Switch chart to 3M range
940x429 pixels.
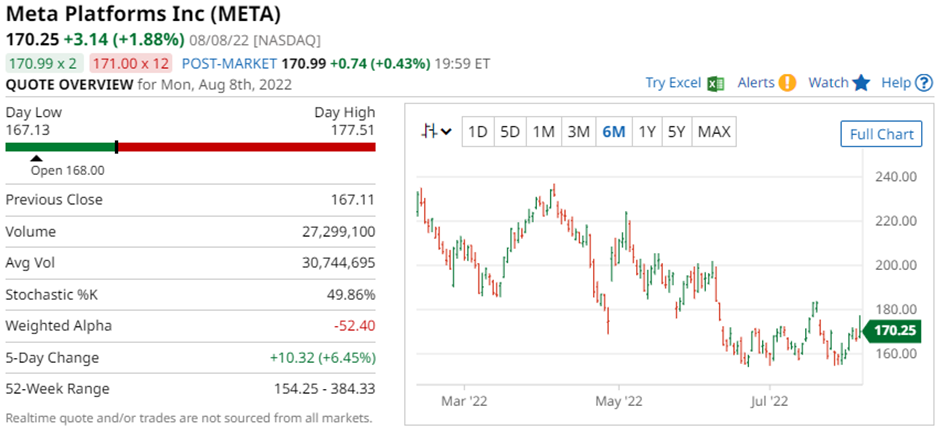click(578, 132)
